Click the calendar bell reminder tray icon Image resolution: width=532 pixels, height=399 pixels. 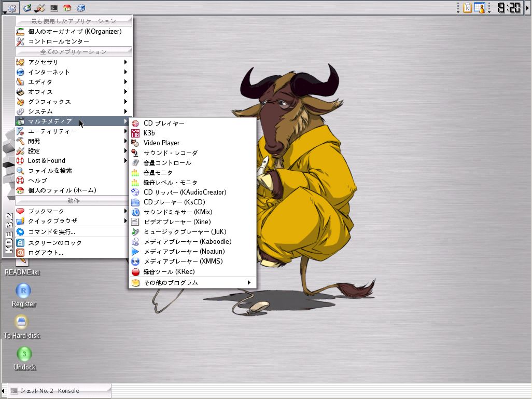coord(480,7)
